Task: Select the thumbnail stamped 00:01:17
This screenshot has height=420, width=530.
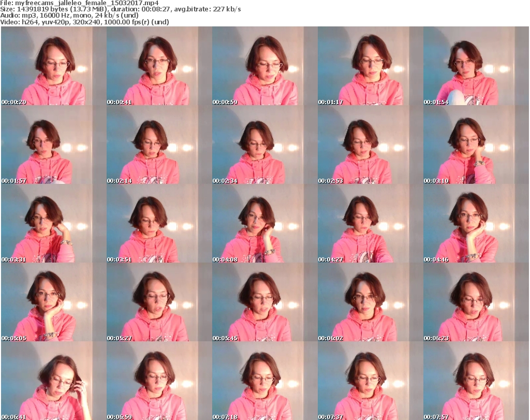Action: tap(370, 66)
